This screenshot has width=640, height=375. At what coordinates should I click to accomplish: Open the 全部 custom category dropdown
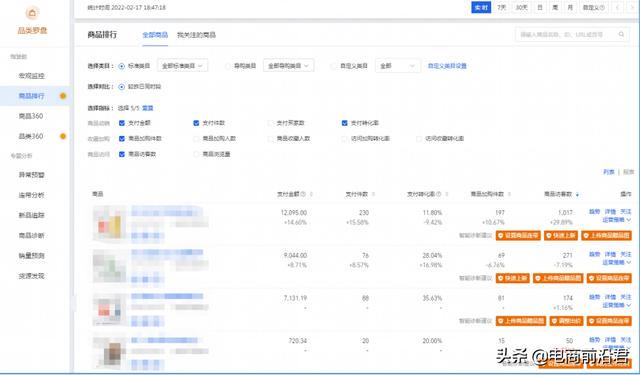point(398,66)
